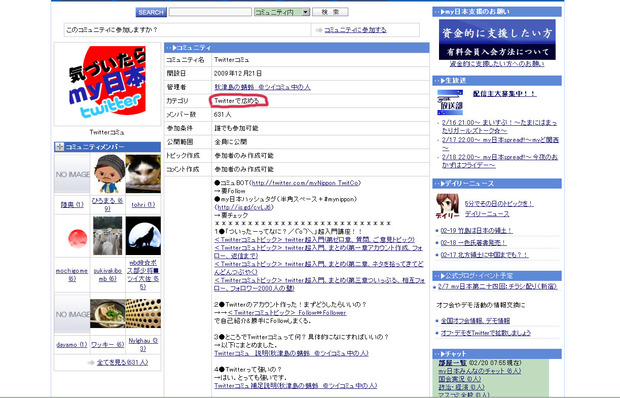
Task: Open 全てを見る(631人) members link
Action: [x=122, y=362]
